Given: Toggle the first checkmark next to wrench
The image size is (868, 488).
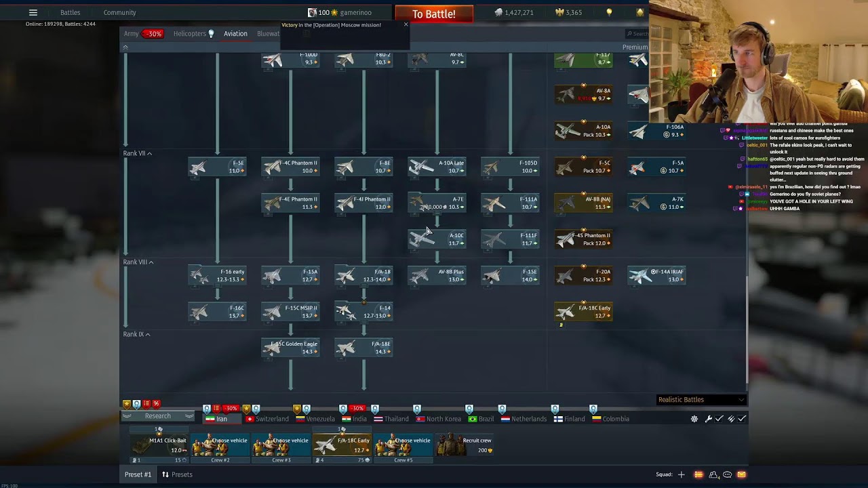Looking at the screenshot, I should tap(719, 419).
